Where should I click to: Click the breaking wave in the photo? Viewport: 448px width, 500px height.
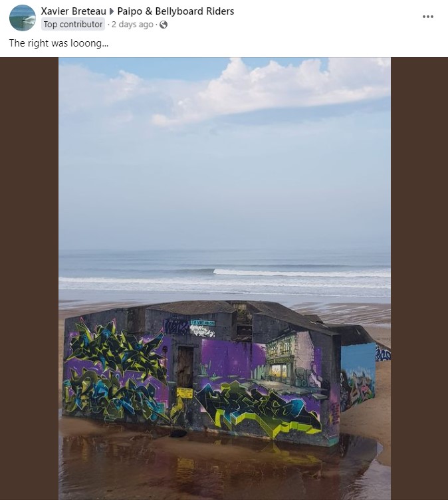(x=301, y=273)
